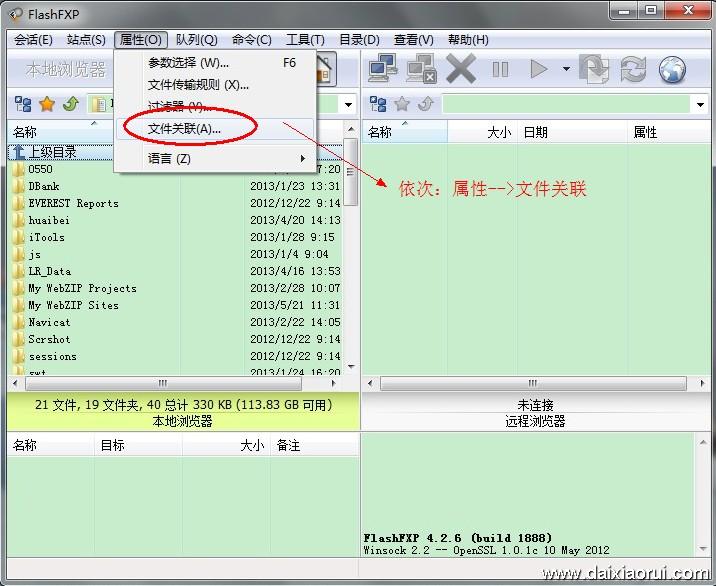Click the Play transfer queue icon

pos(539,69)
